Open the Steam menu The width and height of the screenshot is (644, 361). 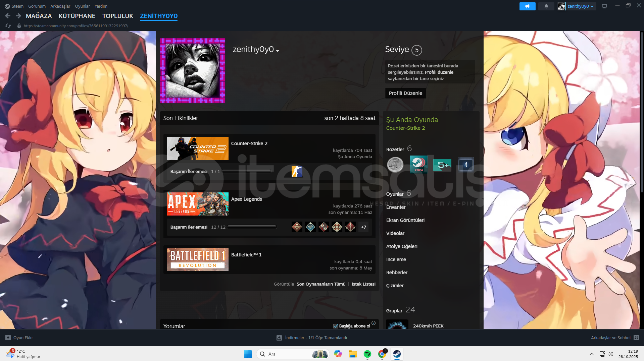point(17,6)
